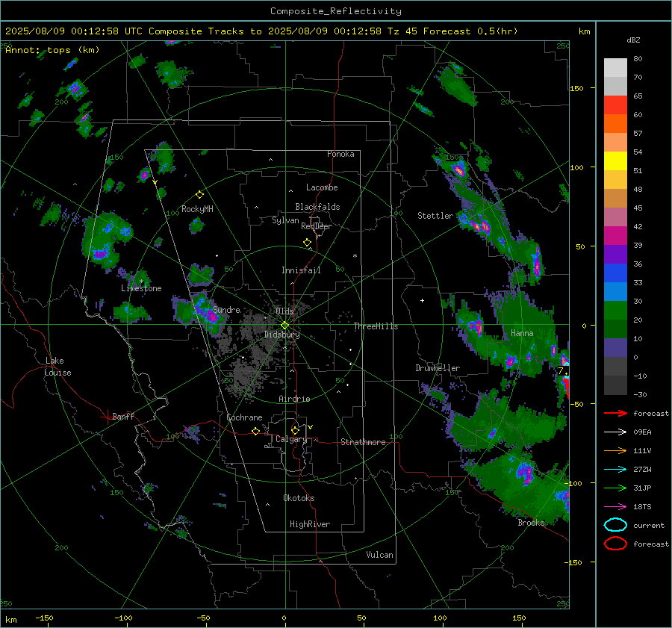Click the Airdrie label
Screen dimensions: 672x628
pos(294,399)
